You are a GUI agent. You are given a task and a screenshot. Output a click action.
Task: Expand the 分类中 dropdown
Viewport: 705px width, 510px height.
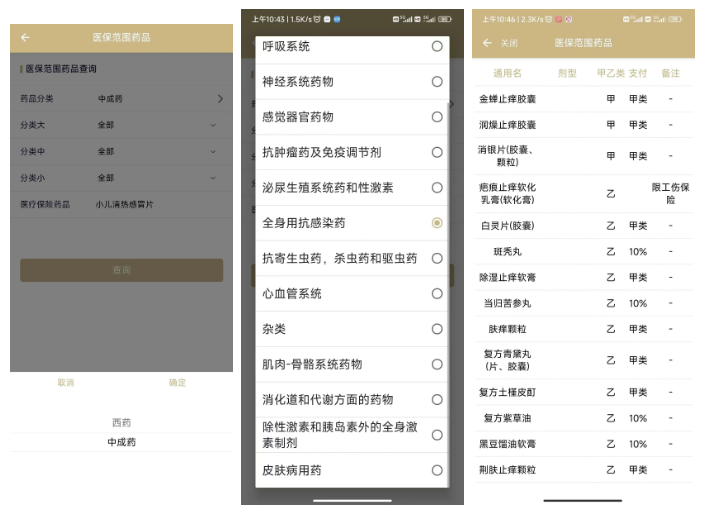(213, 152)
